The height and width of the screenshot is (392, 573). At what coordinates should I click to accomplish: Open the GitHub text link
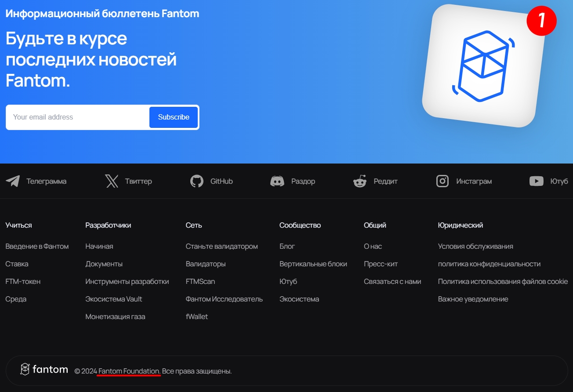[x=221, y=181]
